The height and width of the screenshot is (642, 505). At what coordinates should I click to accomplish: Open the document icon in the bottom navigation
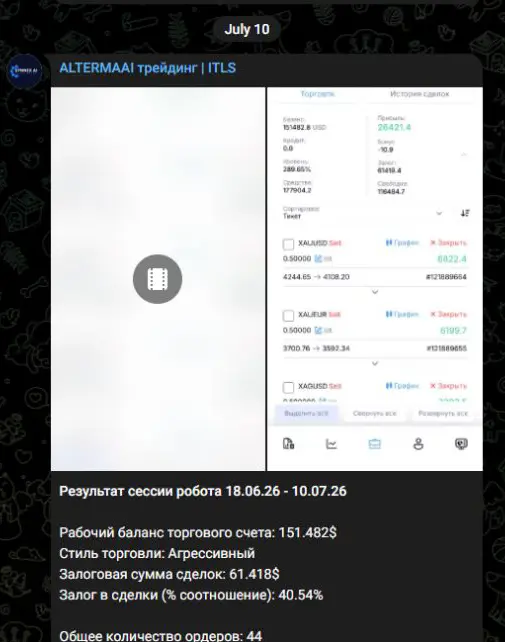(288, 443)
